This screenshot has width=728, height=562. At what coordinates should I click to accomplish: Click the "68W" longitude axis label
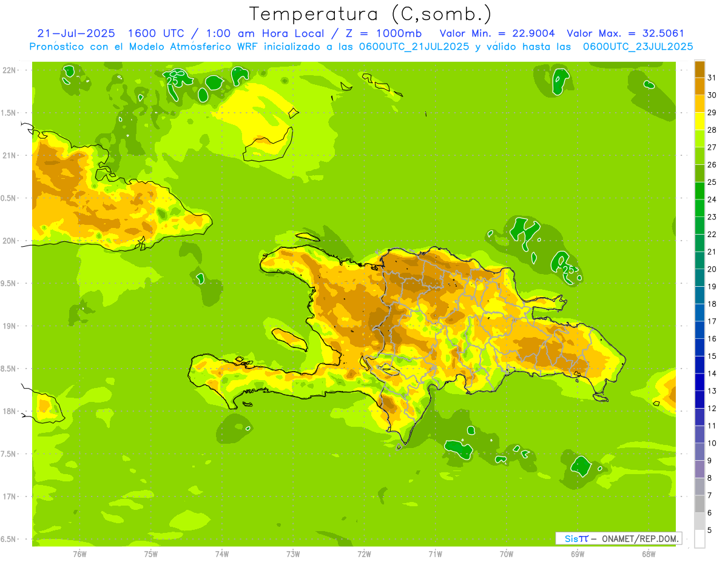click(649, 554)
